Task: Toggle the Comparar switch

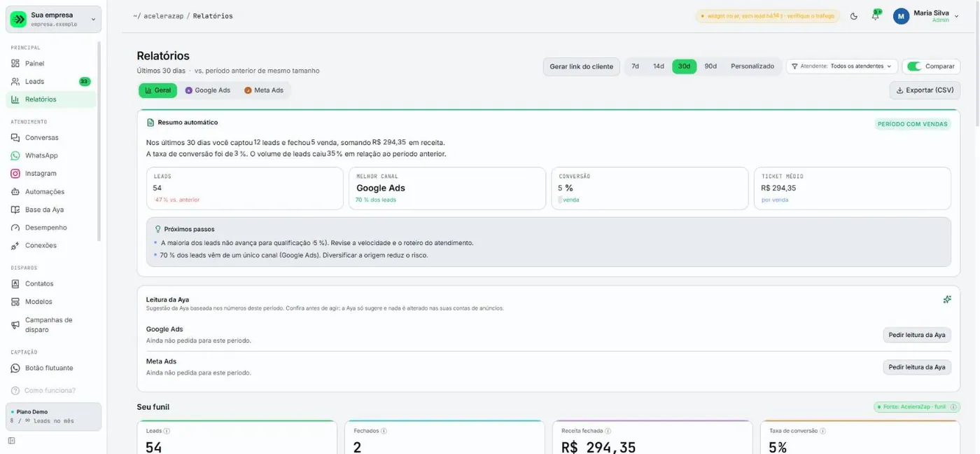Action: 914,67
